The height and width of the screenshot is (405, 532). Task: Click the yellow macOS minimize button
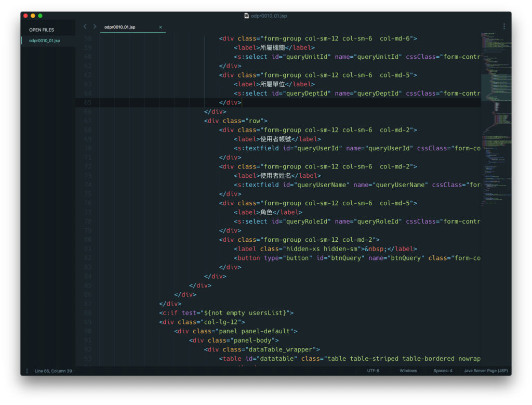click(x=33, y=16)
